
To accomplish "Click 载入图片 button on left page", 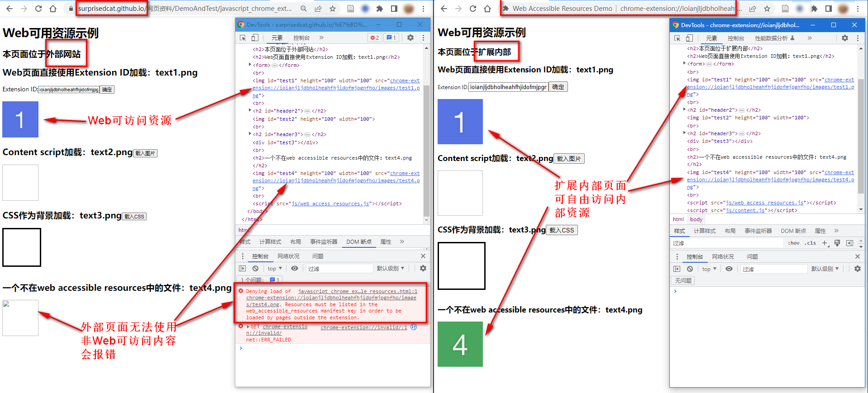I will (x=145, y=153).
